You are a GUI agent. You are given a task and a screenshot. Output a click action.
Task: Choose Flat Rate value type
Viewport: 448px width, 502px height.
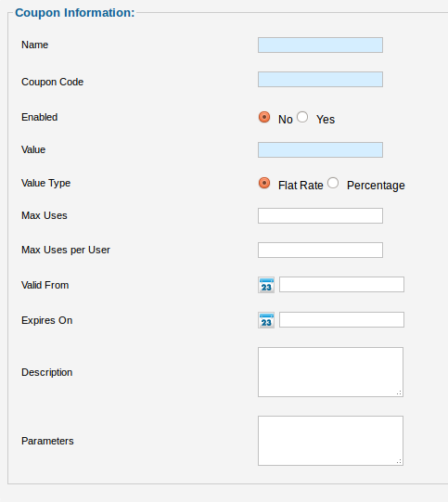[x=264, y=183]
